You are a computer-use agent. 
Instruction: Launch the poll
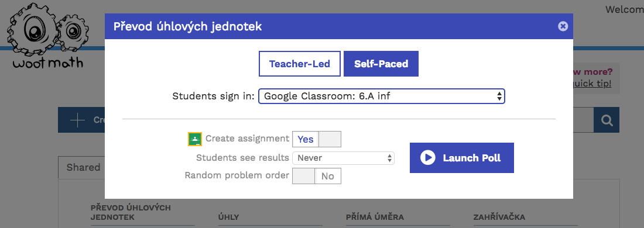[x=462, y=158]
